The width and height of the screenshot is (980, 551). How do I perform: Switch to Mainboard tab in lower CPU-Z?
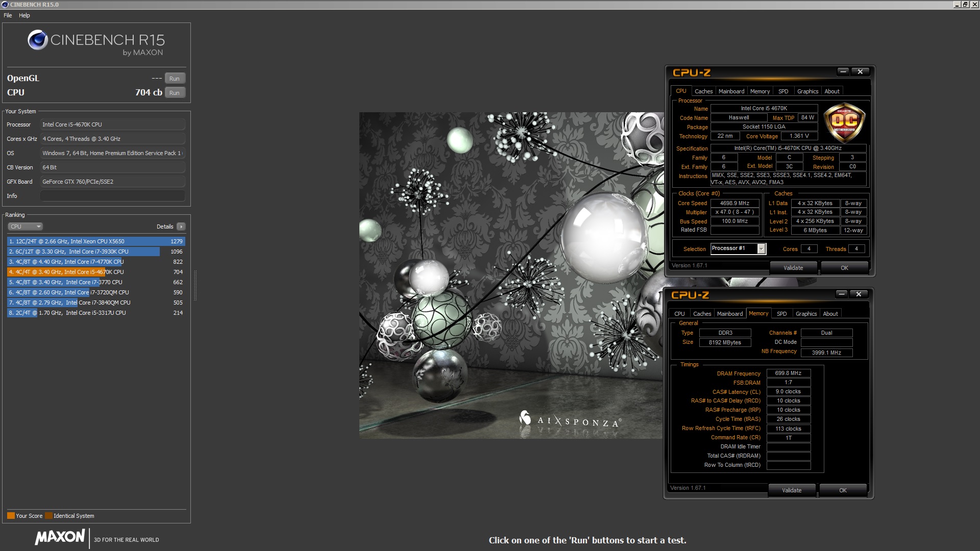pyautogui.click(x=730, y=314)
